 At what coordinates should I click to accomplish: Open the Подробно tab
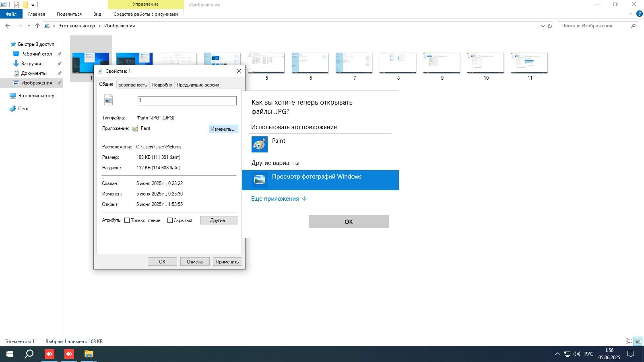(162, 85)
